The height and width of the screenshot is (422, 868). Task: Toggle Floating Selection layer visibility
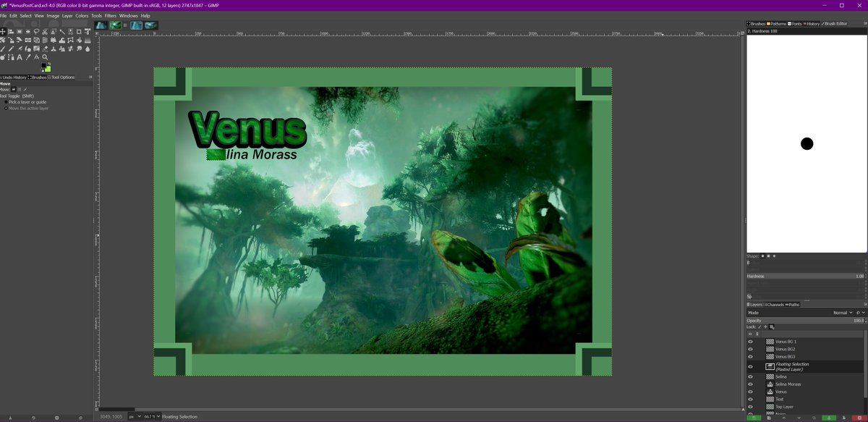click(x=750, y=366)
